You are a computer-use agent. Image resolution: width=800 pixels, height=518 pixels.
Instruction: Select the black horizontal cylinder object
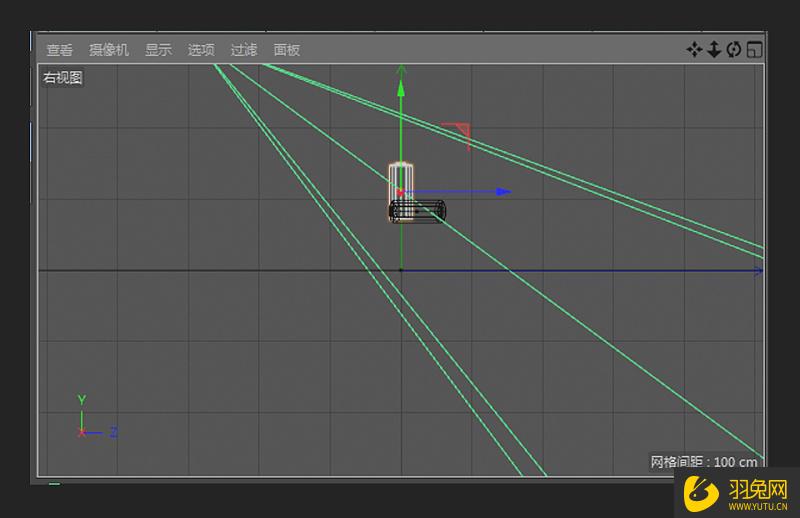click(x=417, y=211)
